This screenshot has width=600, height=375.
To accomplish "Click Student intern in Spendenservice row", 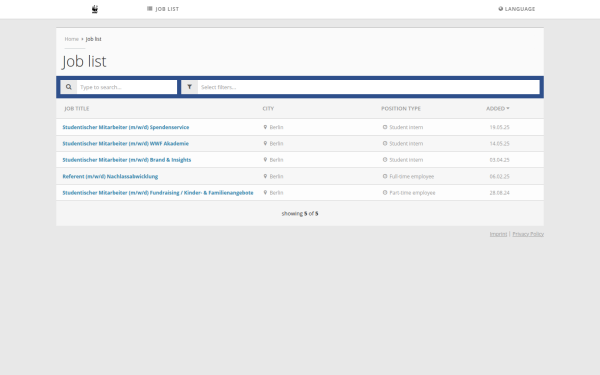I will [406, 127].
